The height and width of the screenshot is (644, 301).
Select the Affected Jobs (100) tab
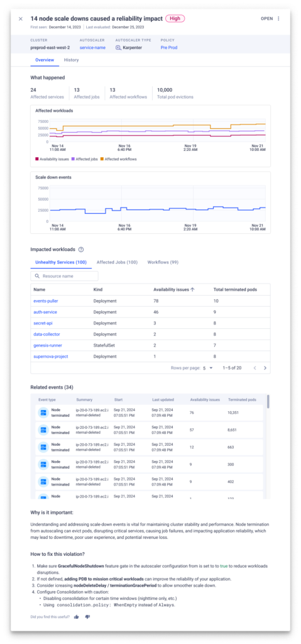pos(117,262)
